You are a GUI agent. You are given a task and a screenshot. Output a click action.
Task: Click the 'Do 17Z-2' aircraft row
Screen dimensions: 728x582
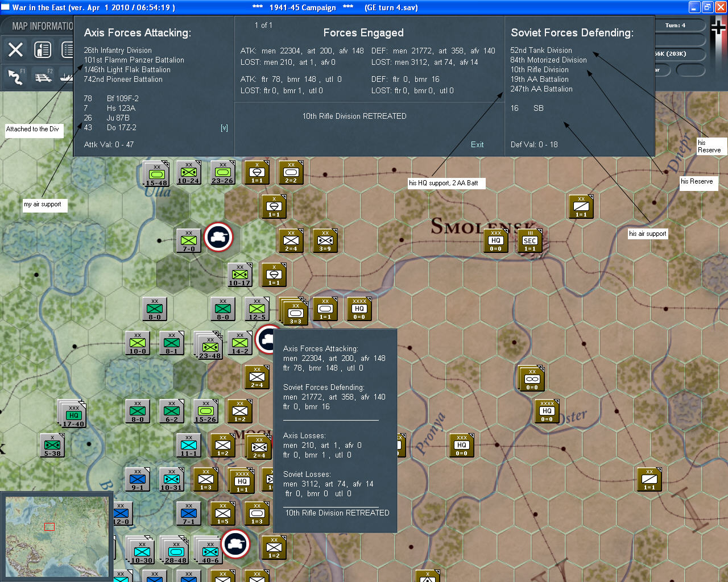coord(110,127)
